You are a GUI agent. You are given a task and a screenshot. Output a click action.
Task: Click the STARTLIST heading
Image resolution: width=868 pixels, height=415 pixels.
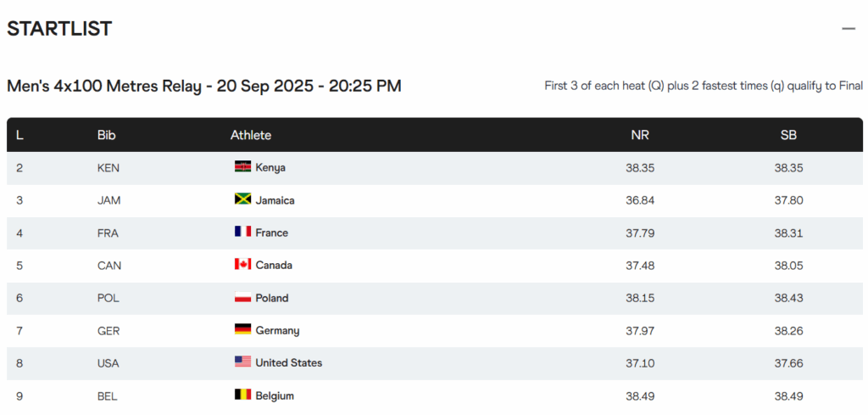tap(59, 29)
